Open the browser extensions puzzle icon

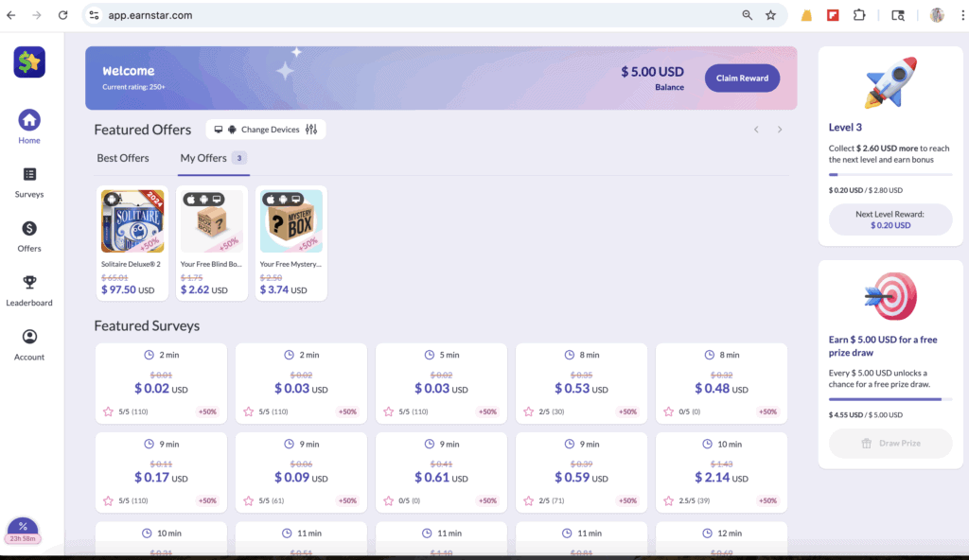859,15
